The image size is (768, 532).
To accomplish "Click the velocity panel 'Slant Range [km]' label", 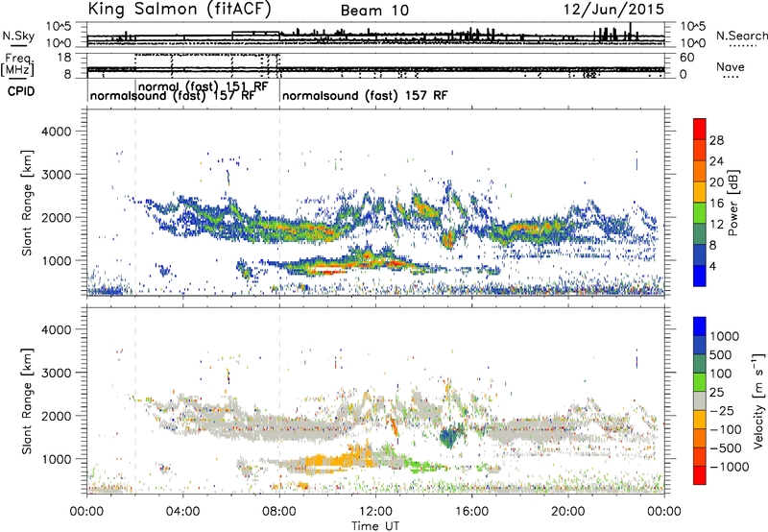I will pos(27,400).
